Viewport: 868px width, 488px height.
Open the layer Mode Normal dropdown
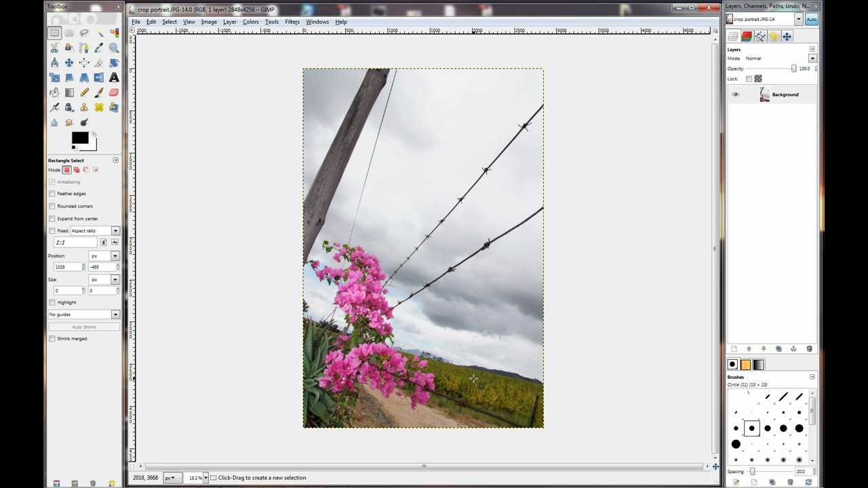point(780,58)
